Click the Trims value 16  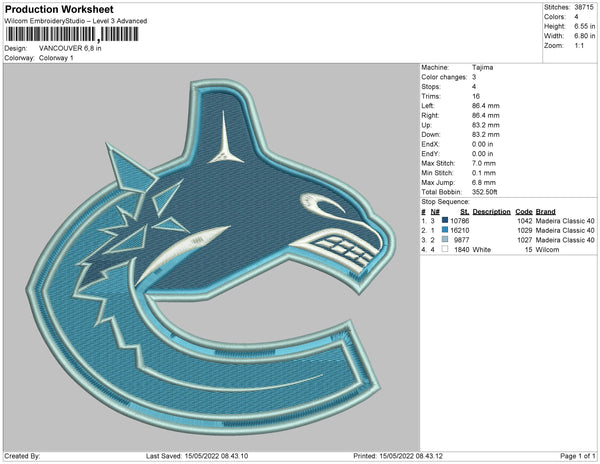tap(476, 96)
